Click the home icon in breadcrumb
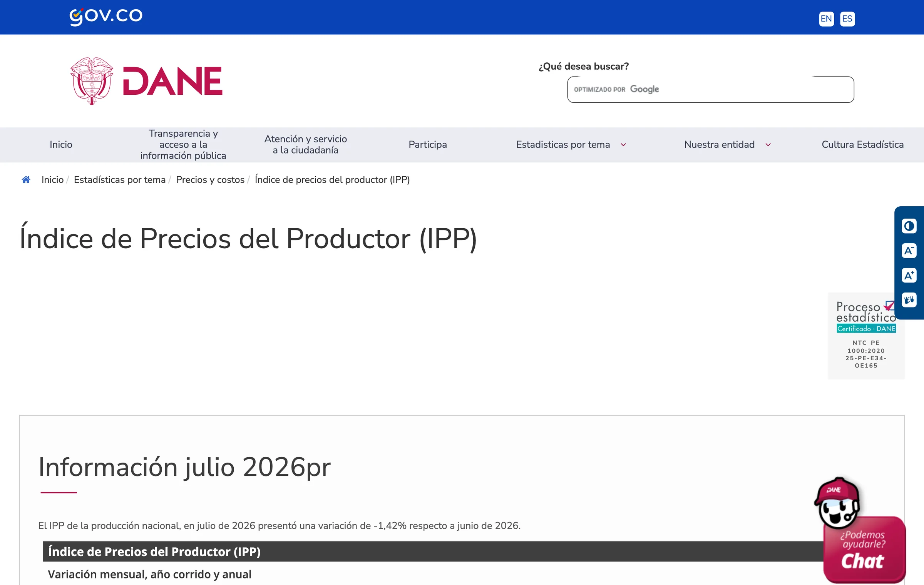The image size is (924, 585). (x=26, y=179)
